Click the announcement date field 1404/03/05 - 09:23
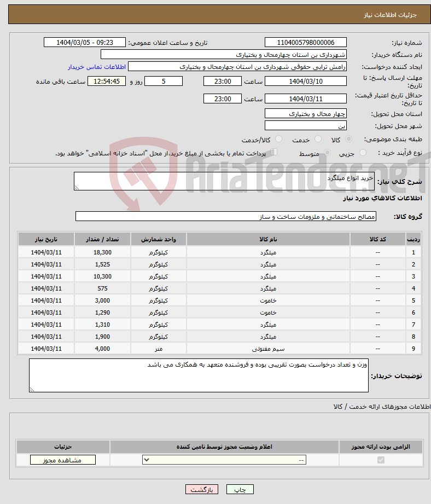This screenshot has height=504, width=431. pyautogui.click(x=85, y=43)
